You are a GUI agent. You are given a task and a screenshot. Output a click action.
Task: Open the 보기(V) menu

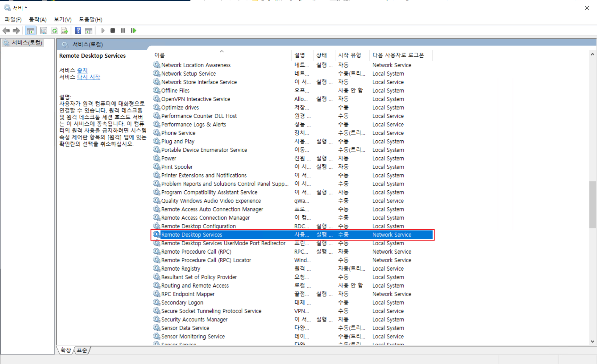tap(62, 20)
